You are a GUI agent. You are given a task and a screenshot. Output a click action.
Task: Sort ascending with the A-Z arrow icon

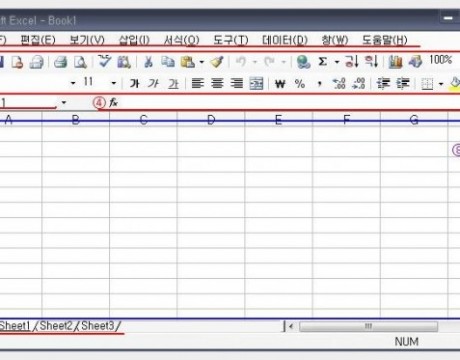click(x=352, y=62)
